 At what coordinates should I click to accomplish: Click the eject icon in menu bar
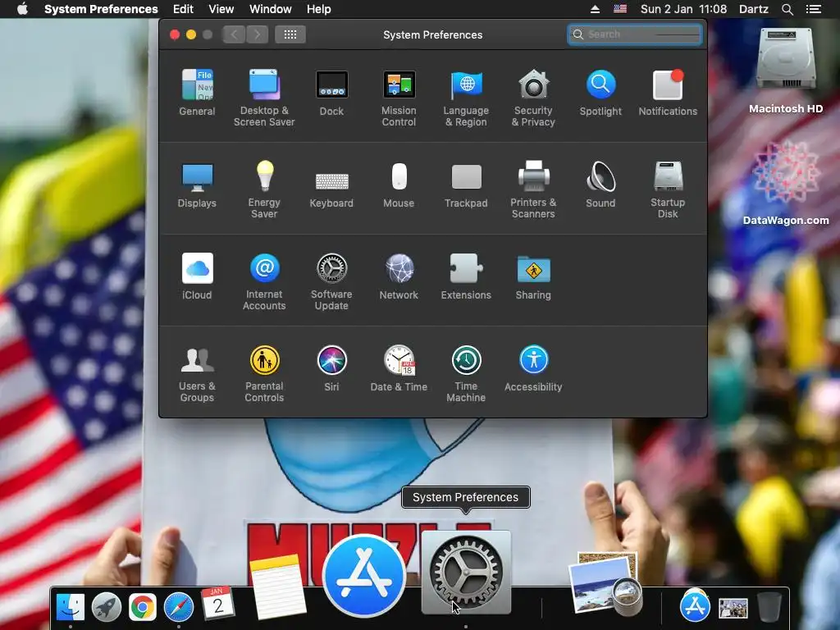click(595, 9)
